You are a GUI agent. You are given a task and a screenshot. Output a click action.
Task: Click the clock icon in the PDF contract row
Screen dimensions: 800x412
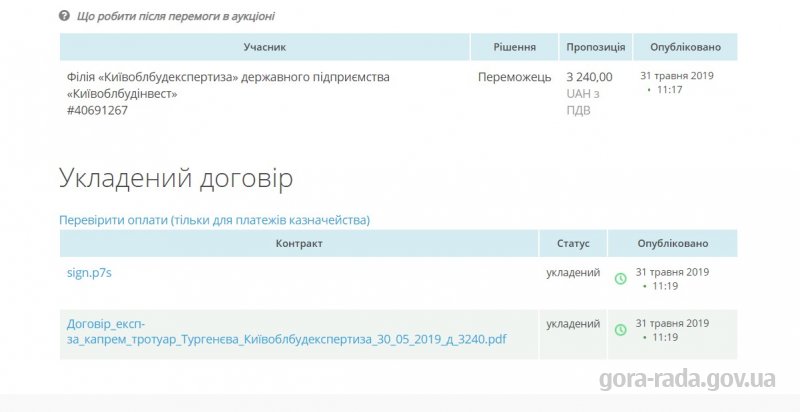pos(620,330)
